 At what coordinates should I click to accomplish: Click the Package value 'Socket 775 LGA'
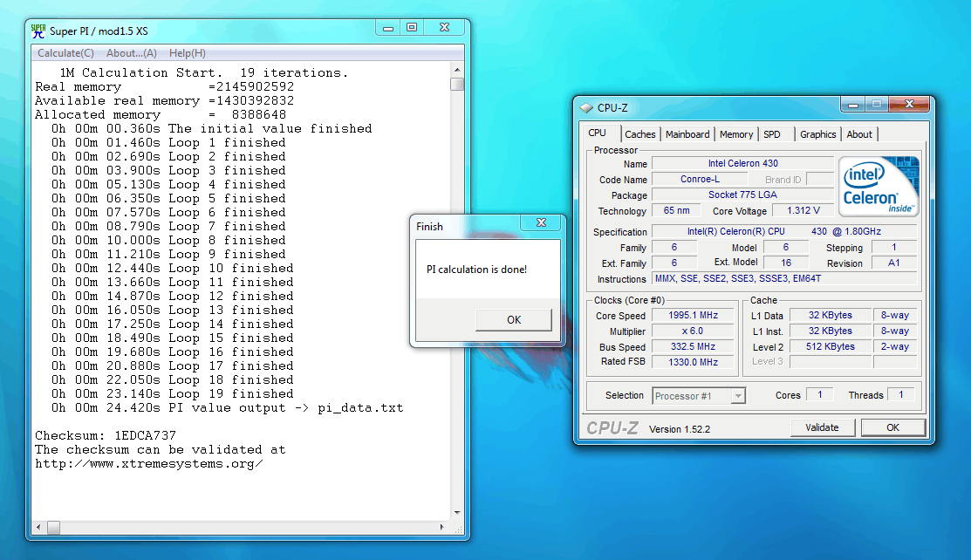point(743,195)
